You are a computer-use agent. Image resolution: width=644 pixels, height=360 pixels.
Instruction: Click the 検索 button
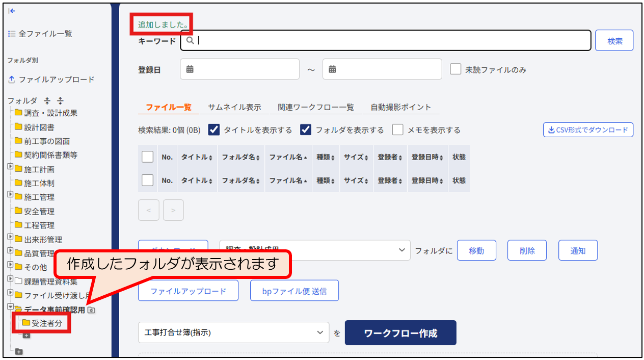(x=614, y=41)
